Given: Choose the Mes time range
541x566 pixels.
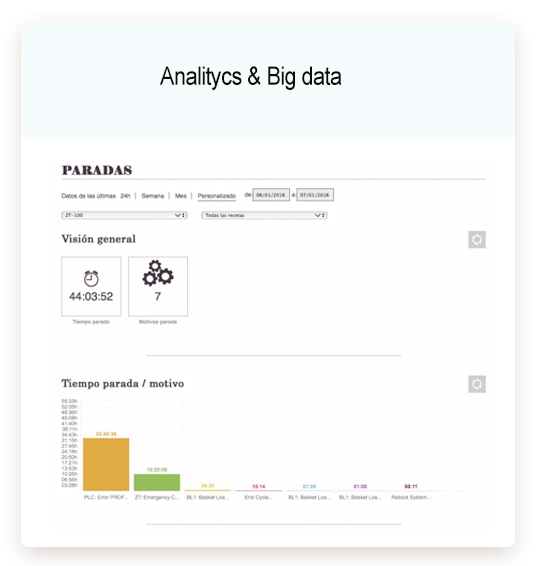Looking at the screenshot, I should [x=181, y=196].
